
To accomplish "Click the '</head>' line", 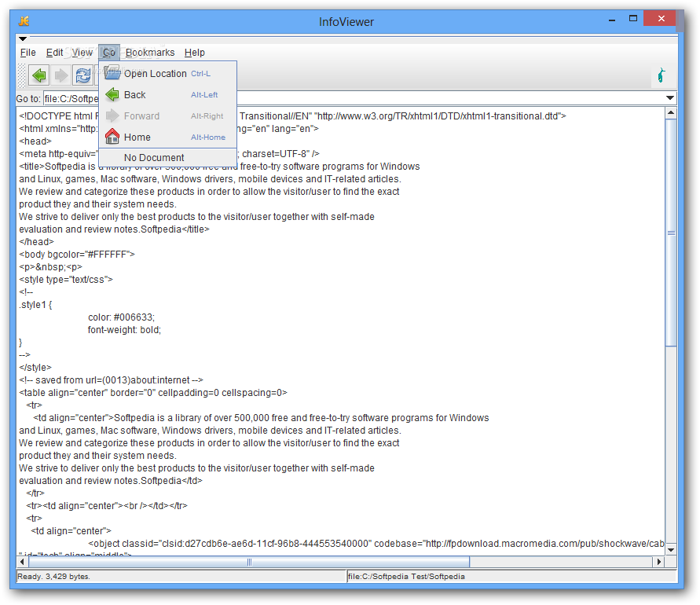I will (x=36, y=241).
